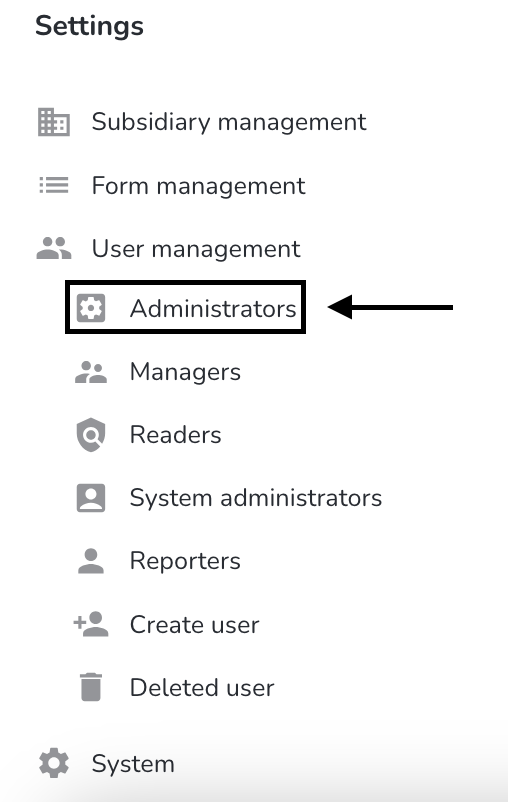Select Administrators under User management

[x=213, y=308]
